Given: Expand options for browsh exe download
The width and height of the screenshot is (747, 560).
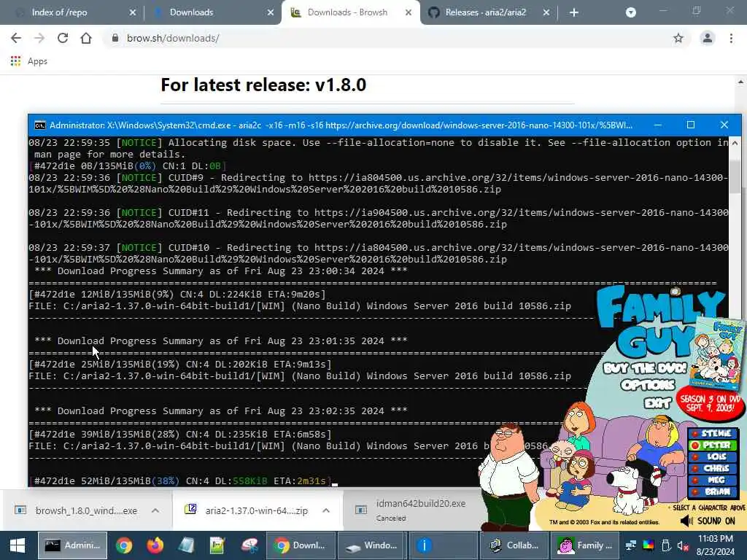Looking at the screenshot, I should [x=155, y=510].
